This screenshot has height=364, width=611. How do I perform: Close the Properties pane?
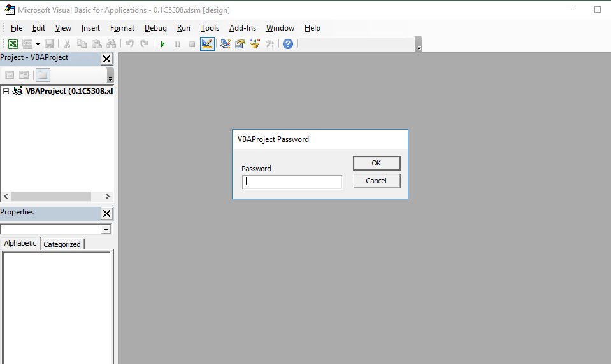pos(106,213)
